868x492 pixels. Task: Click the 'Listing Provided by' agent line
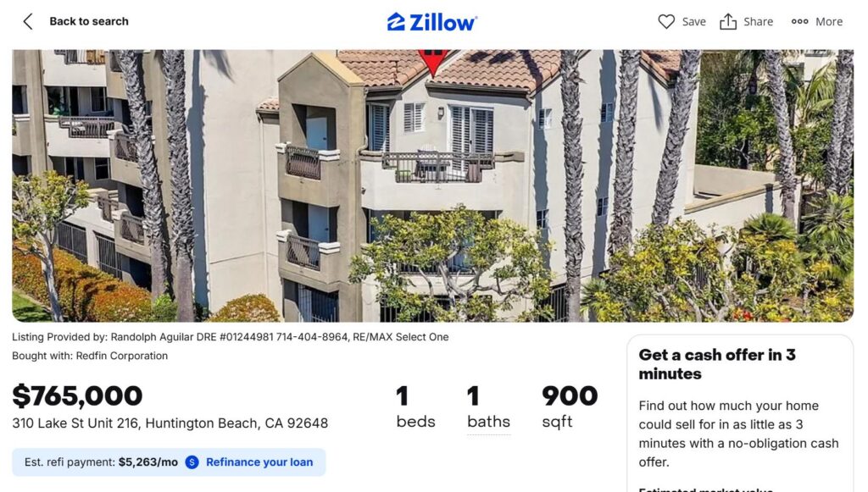[x=231, y=337]
